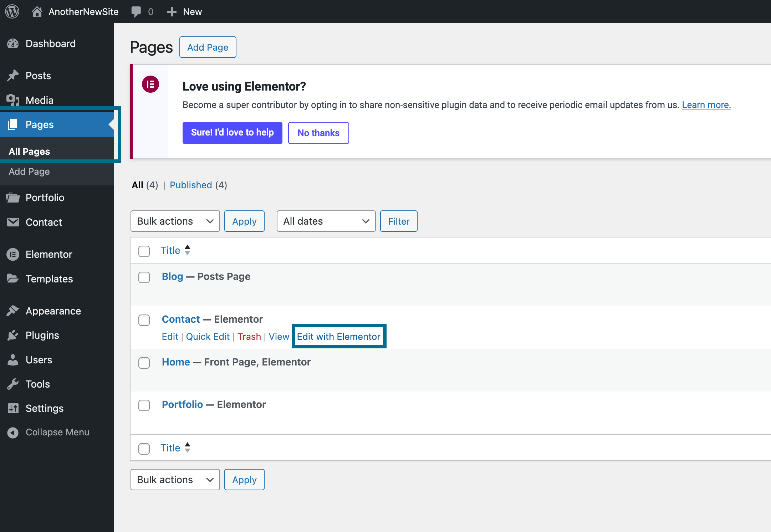
Task: Click the Add Page button near heading
Action: point(208,47)
